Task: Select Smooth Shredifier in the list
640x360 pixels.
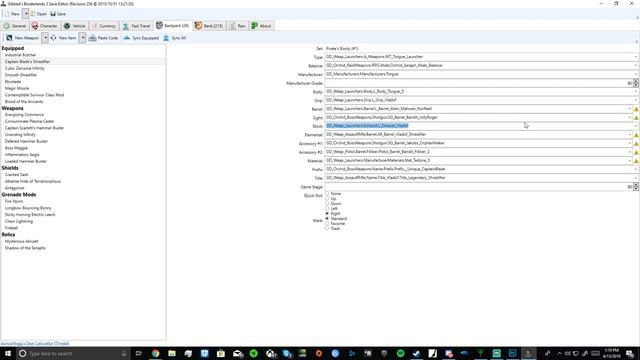Action: click(21, 75)
